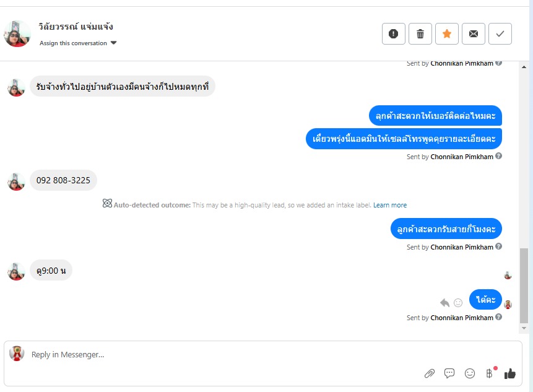Screen dimensions: 533x392
Task: Toggle the orange follow-up star
Action: [447, 34]
